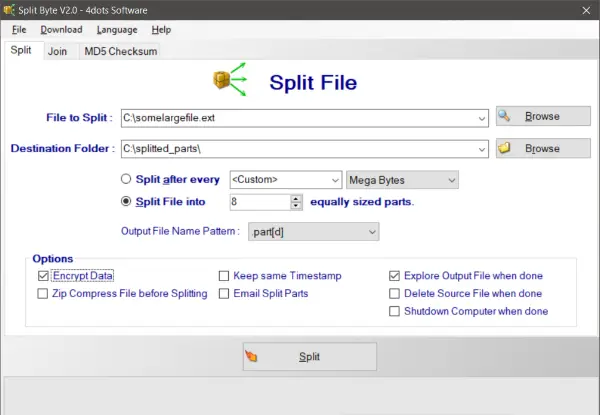This screenshot has height=415, width=600.
Task: Open the File menu
Action: click(x=19, y=30)
